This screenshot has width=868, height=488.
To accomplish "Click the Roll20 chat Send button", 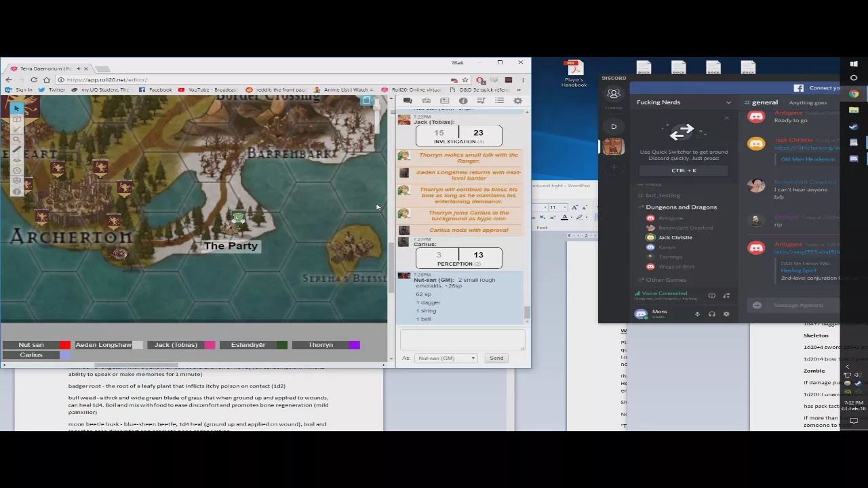I will click(x=496, y=358).
